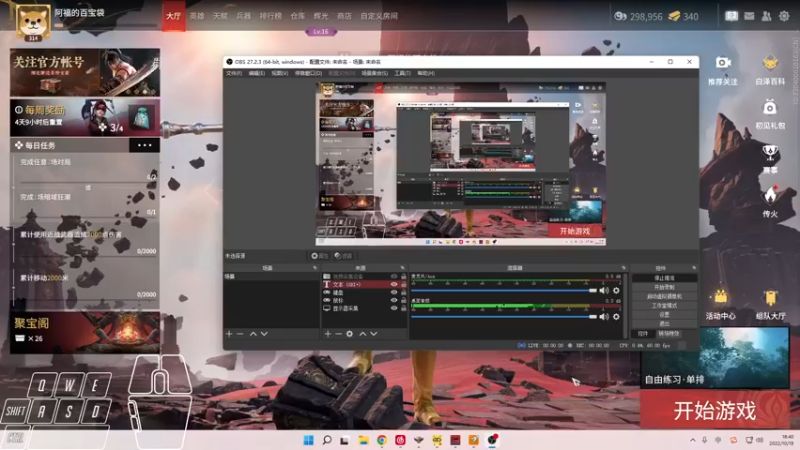
Task: Open 英雄 tab in game lobby
Action: pyautogui.click(x=197, y=16)
